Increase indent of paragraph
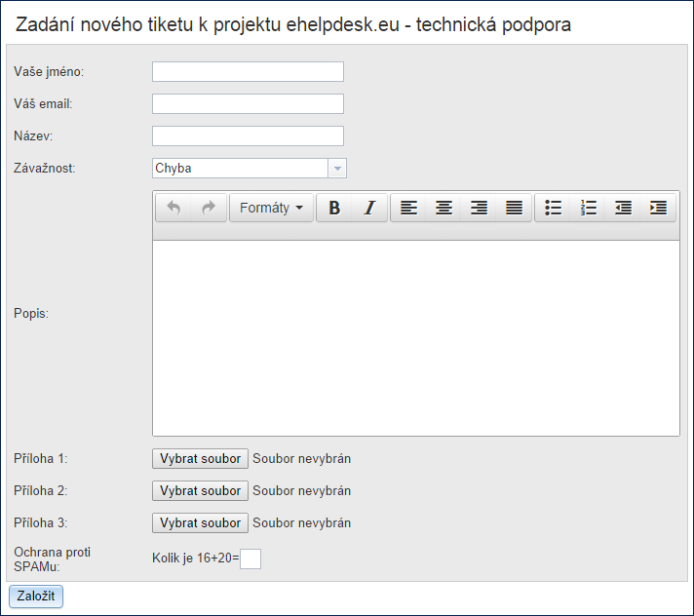The image size is (694, 616). (x=658, y=208)
